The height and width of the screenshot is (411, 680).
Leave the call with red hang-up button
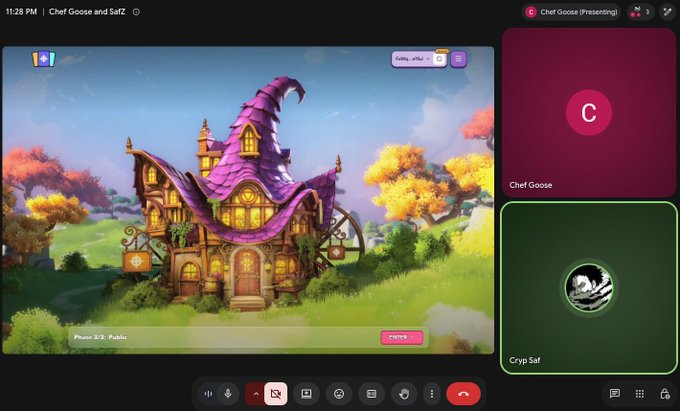click(x=464, y=394)
